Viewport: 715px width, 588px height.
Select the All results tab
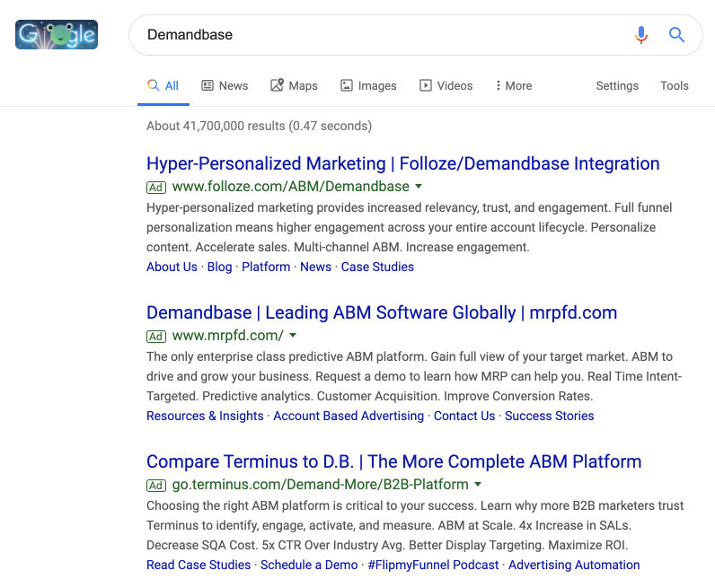[163, 85]
